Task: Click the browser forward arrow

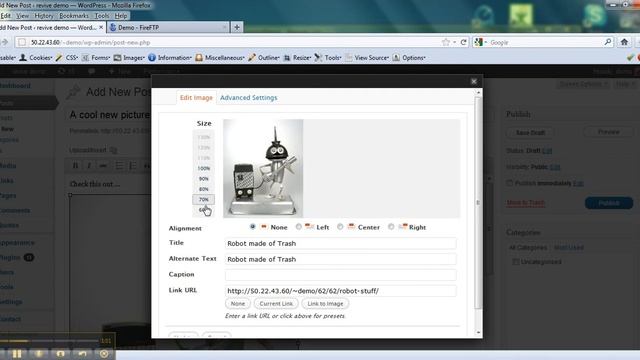Action: [x=5, y=42]
